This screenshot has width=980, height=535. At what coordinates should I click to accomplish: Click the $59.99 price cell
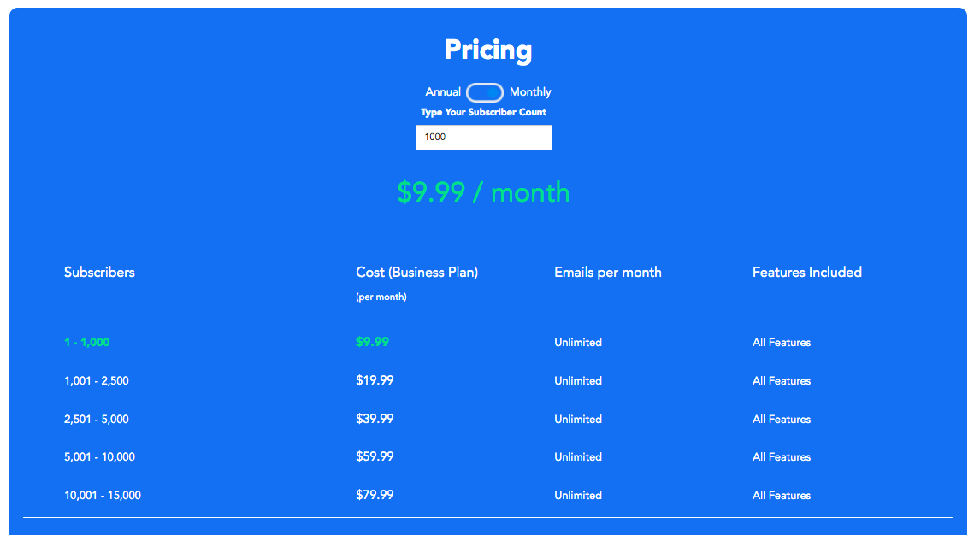(375, 456)
